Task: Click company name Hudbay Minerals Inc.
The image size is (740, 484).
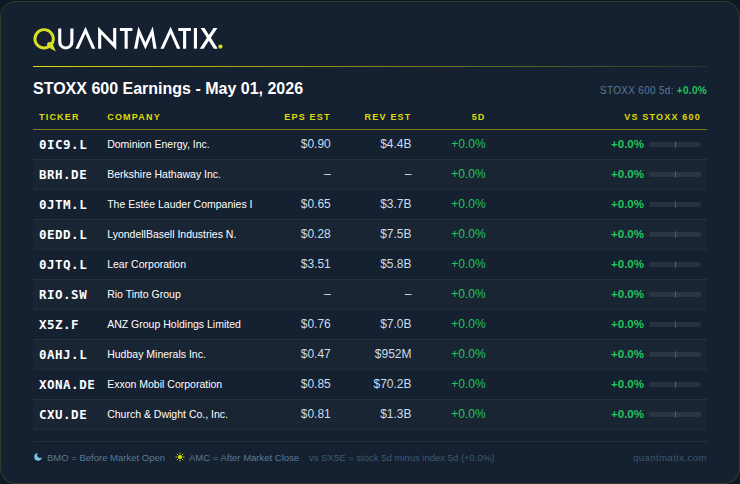Action: (156, 354)
